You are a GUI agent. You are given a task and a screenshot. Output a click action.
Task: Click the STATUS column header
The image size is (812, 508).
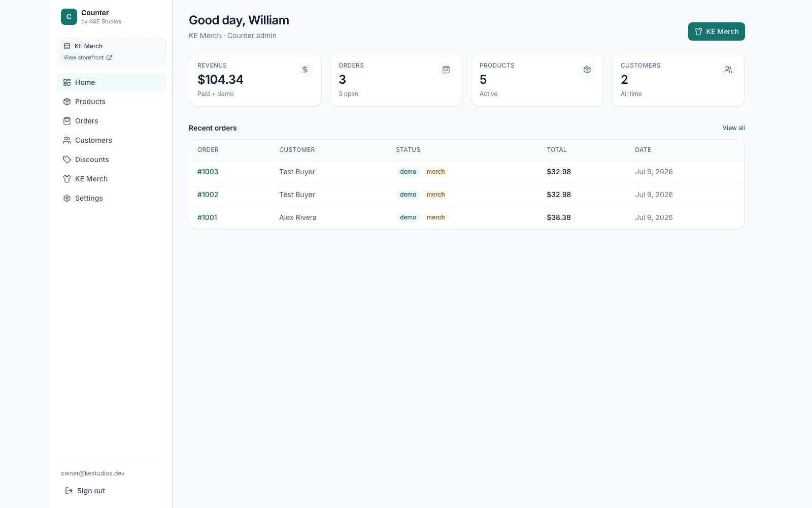(x=408, y=150)
